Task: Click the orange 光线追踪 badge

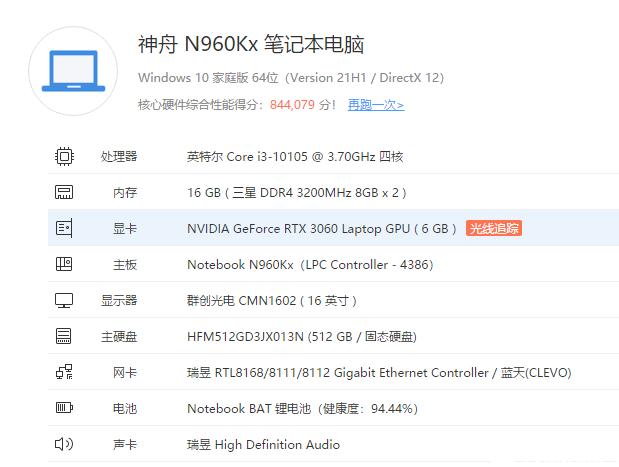Action: pos(494,228)
